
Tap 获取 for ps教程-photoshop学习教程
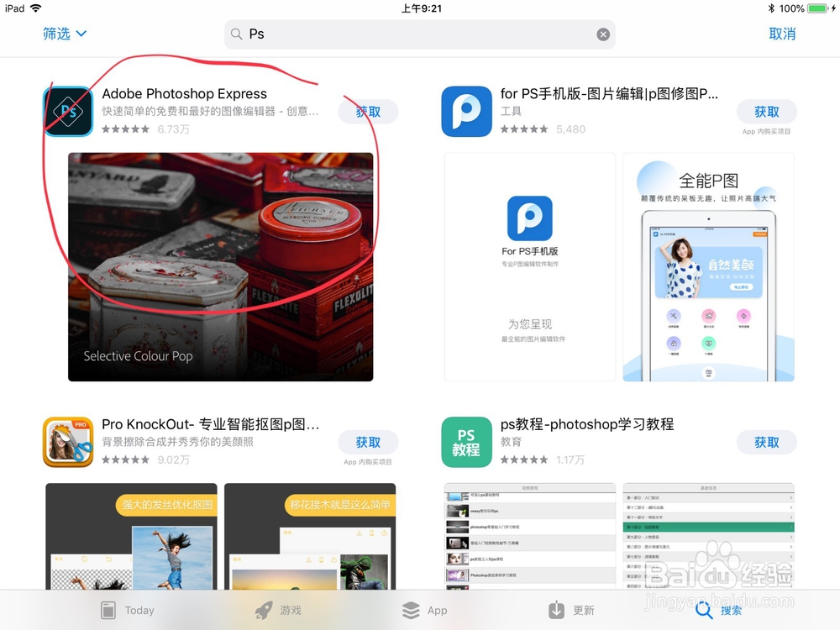pos(767,442)
